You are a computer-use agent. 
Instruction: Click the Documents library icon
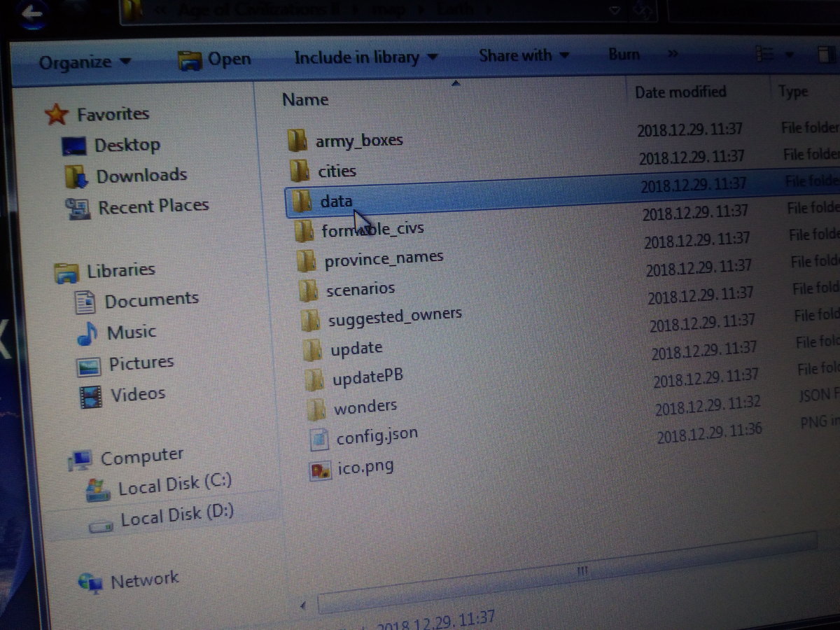coord(85,302)
